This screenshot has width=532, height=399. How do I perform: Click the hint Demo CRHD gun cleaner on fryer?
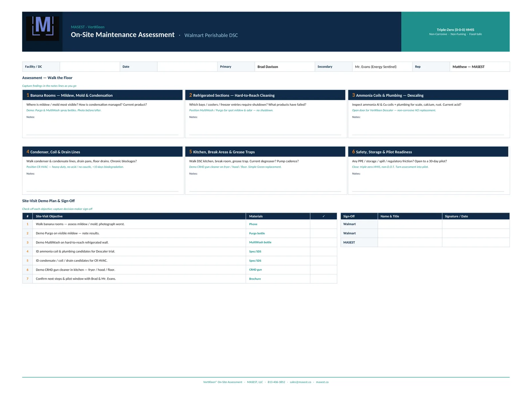click(x=235, y=167)
